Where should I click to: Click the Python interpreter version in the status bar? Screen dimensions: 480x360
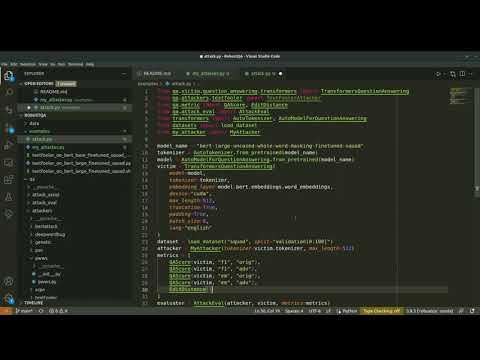430,311
